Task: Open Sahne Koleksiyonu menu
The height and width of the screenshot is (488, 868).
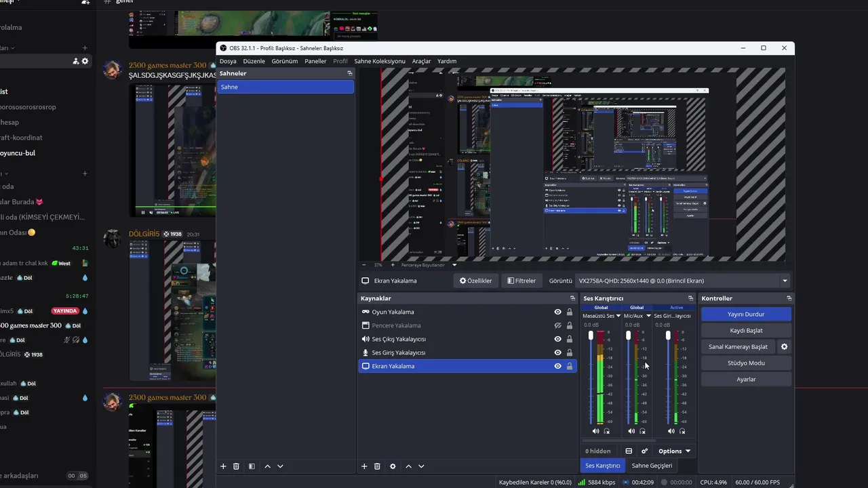Action: (380, 61)
